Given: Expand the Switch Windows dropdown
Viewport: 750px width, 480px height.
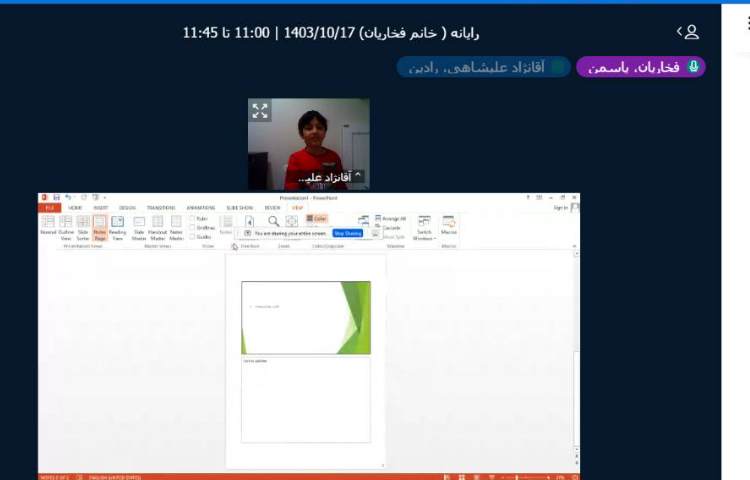Looking at the screenshot, I should [x=424, y=228].
